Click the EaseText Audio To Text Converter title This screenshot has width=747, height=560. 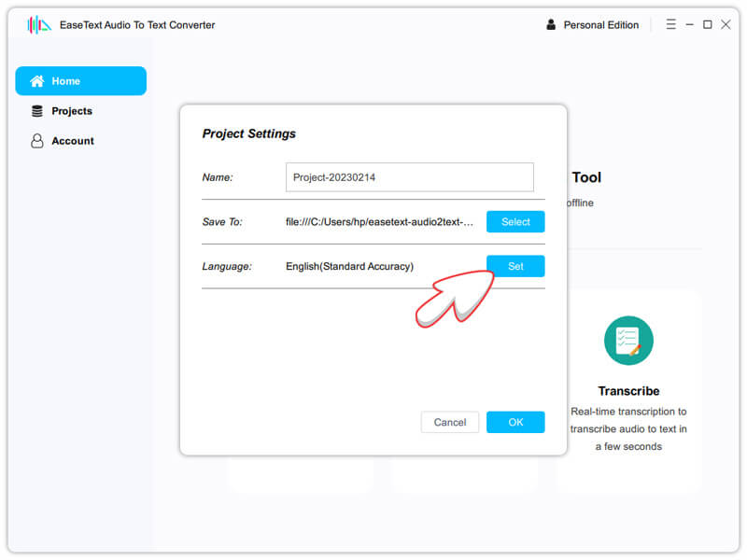(x=137, y=25)
